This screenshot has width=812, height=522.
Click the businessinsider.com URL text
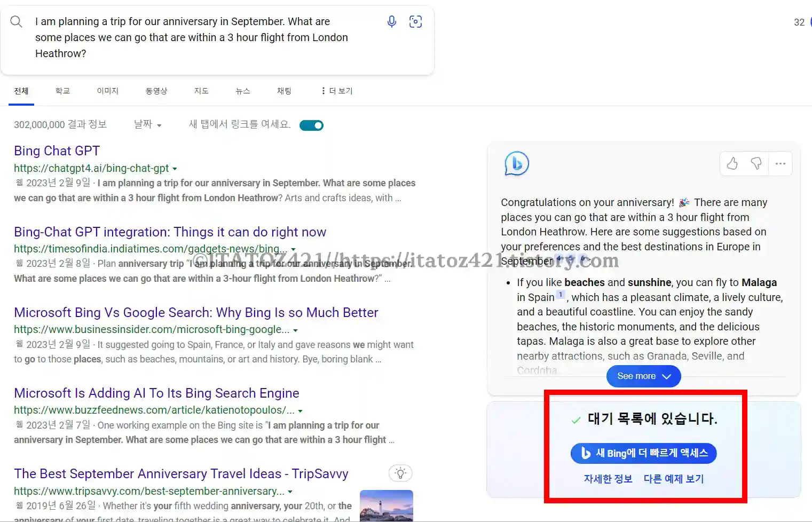(x=152, y=329)
